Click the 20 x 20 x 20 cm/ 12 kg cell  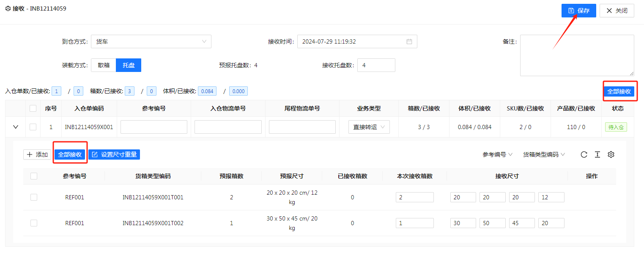(x=292, y=198)
